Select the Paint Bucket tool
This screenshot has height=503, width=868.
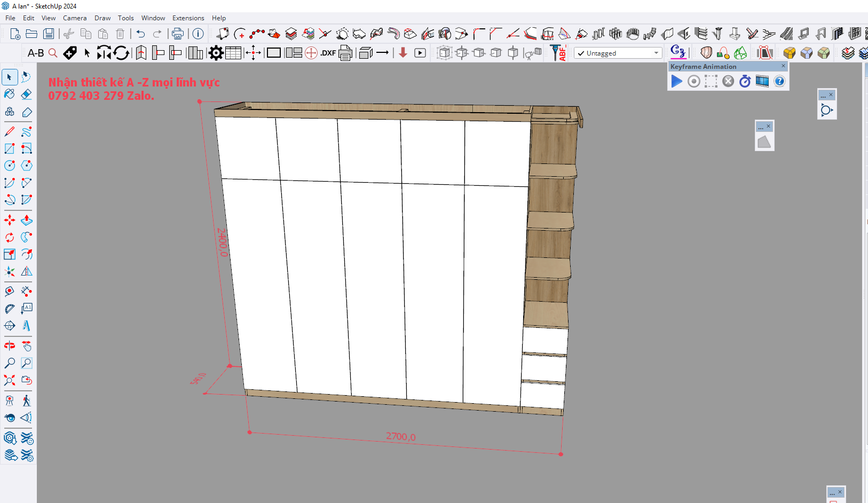[x=10, y=94]
